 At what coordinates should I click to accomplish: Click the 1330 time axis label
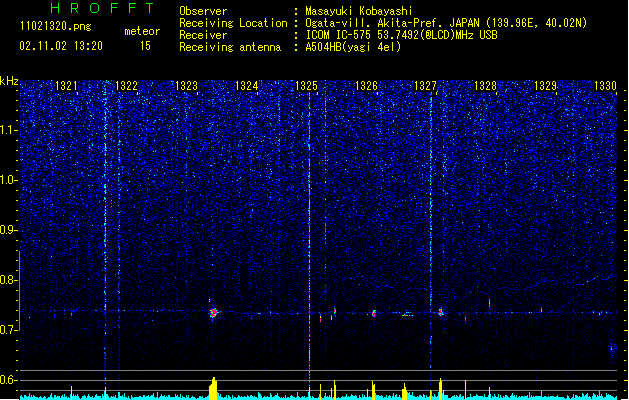(605, 86)
